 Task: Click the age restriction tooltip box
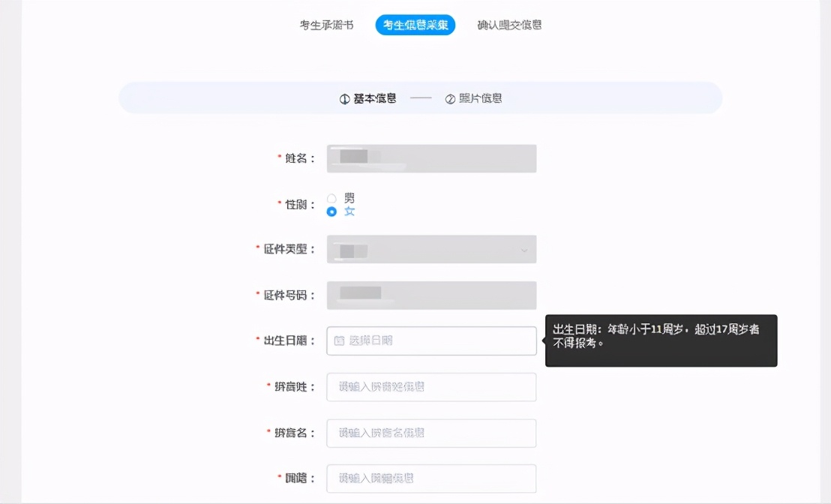661,340
